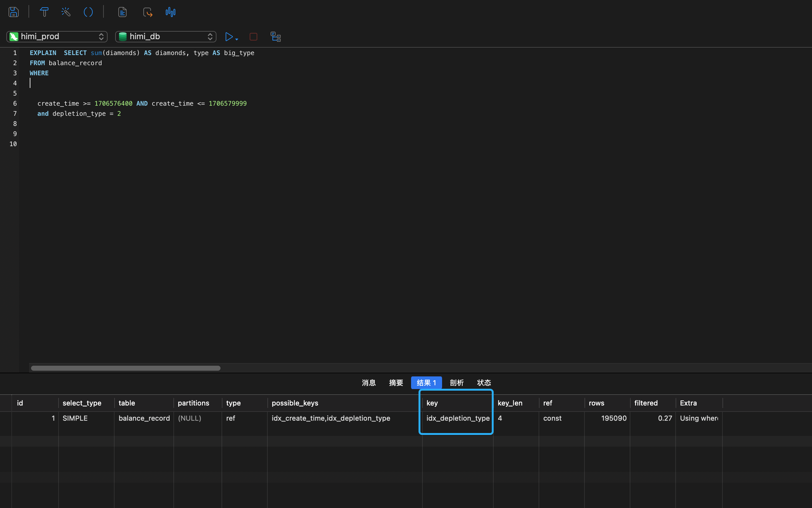Click the text document icon in toolbar
Image resolution: width=812 pixels, height=508 pixels.
[x=122, y=12]
